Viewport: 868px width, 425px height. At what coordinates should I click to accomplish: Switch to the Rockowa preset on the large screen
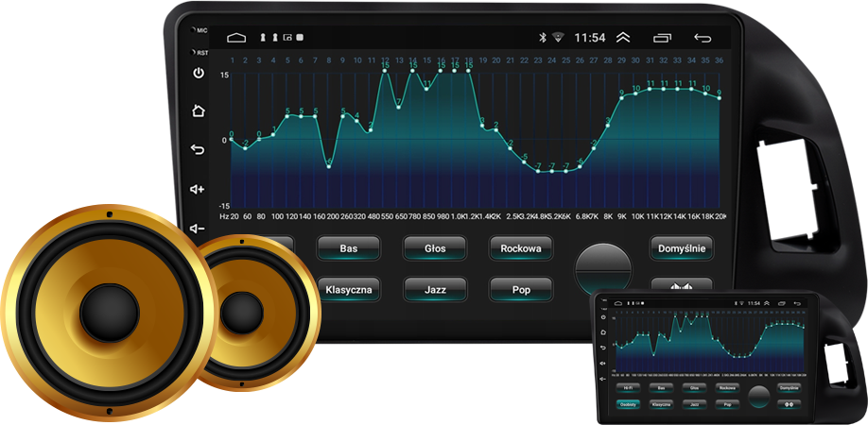click(521, 248)
